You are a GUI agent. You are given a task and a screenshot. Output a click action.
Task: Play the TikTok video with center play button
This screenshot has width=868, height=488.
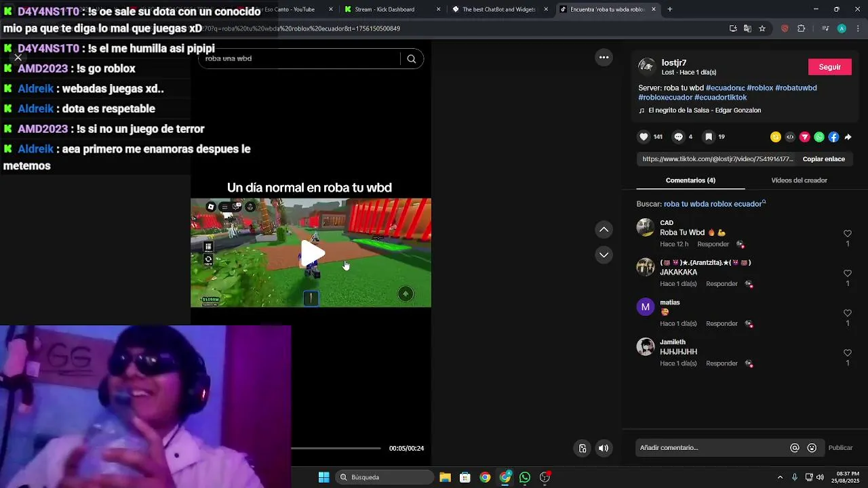pyautogui.click(x=312, y=253)
